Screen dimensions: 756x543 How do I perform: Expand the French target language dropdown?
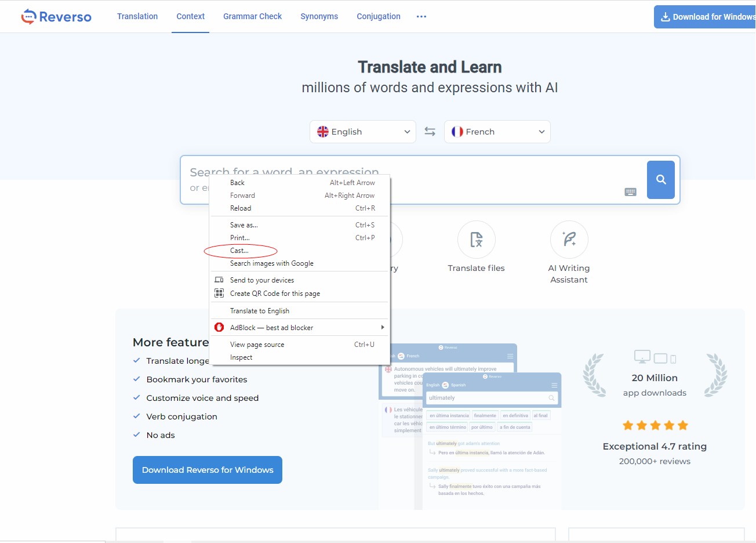[497, 132]
